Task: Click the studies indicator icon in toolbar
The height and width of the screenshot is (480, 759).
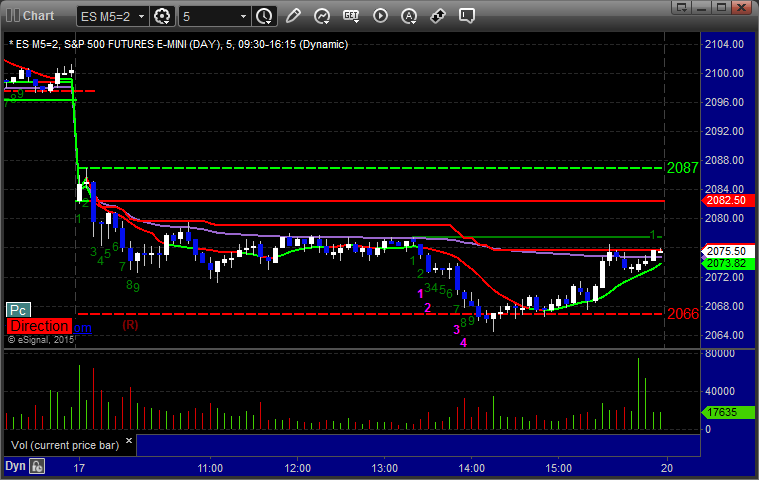Action: coord(321,16)
